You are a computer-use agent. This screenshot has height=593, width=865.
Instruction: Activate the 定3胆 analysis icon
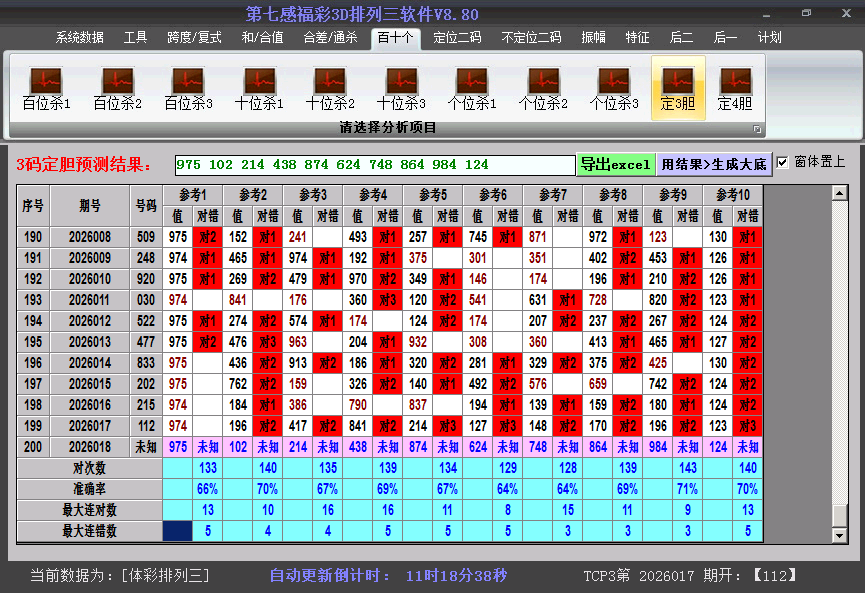(x=678, y=88)
